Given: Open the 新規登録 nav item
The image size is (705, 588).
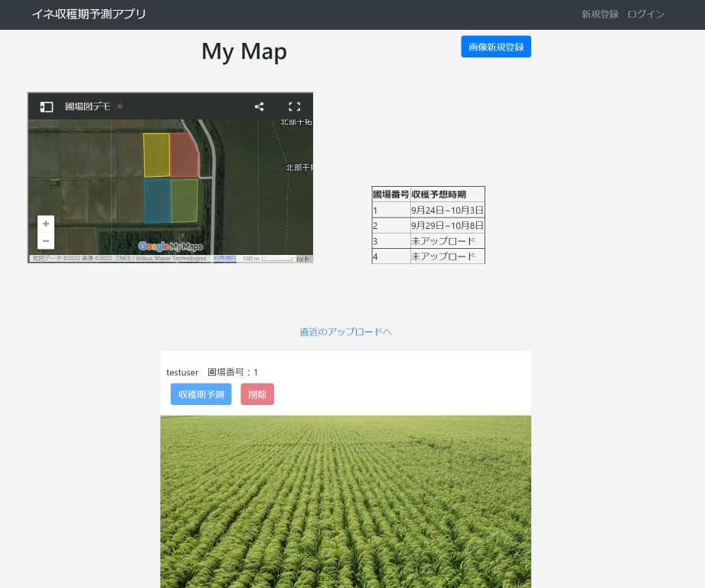Looking at the screenshot, I should pos(599,15).
